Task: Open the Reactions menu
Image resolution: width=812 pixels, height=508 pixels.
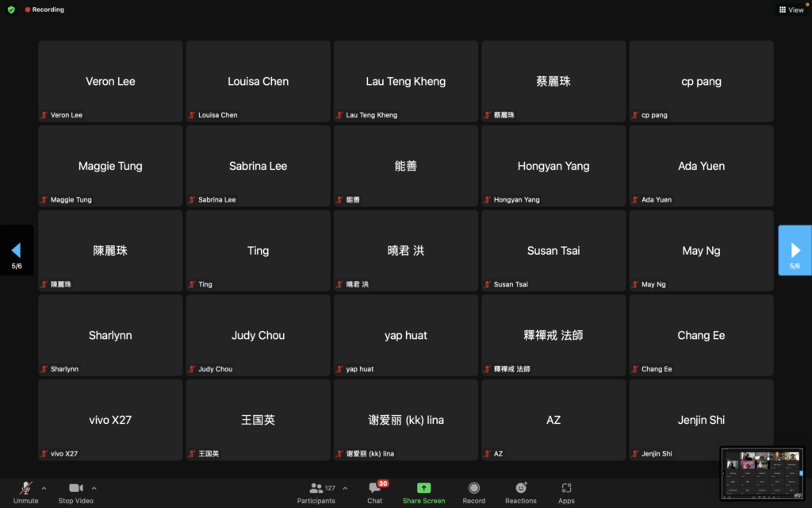Action: (521, 492)
